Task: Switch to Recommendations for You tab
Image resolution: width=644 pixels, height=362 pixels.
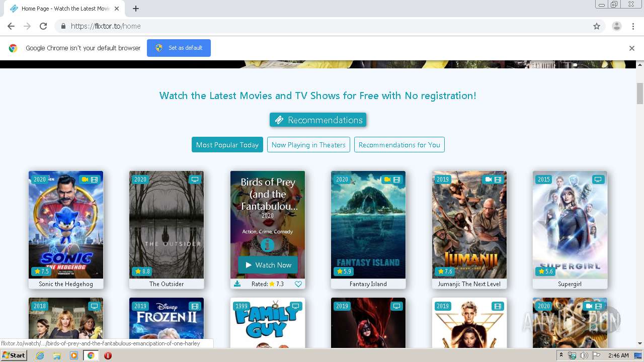Action: coord(399,145)
